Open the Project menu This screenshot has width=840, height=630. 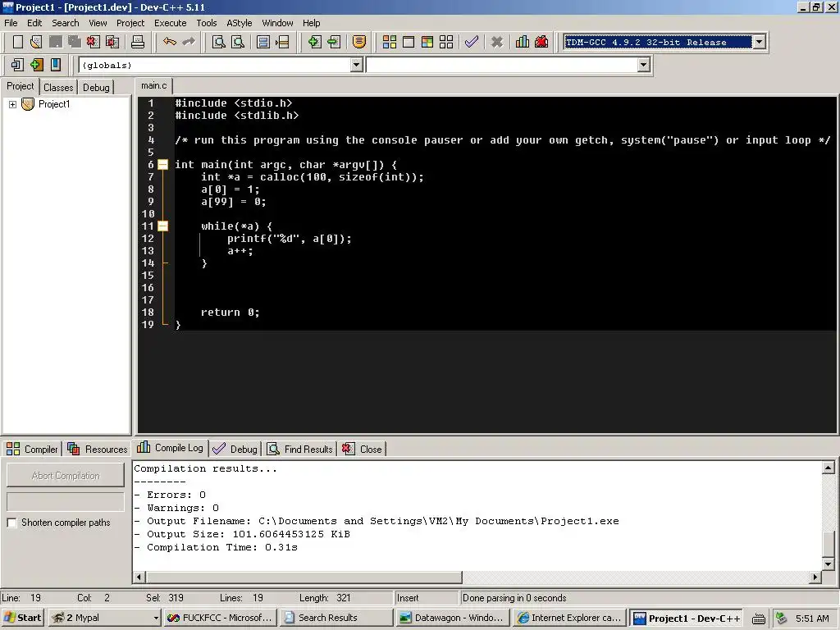click(x=130, y=23)
